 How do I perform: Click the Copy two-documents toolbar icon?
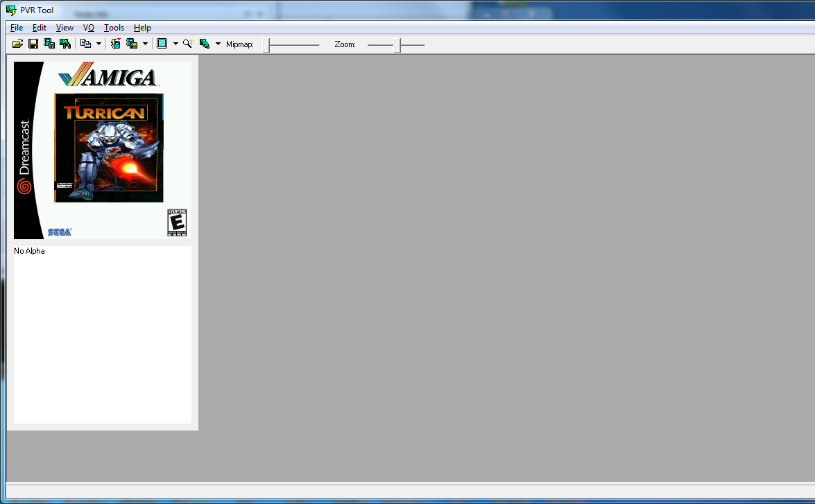pos(86,44)
